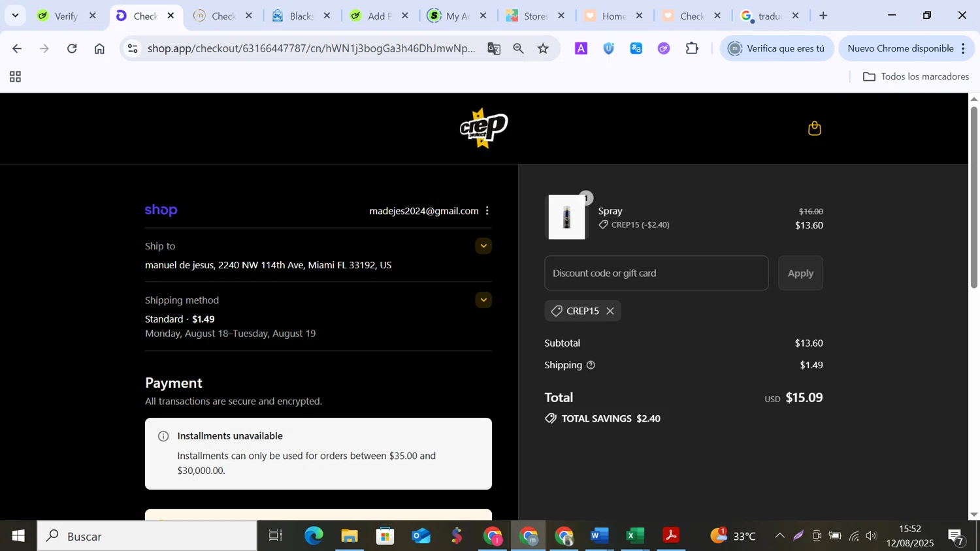Viewport: 980px width, 551px height.
Task: Click the blue translate extension icon
Action: click(x=636, y=48)
